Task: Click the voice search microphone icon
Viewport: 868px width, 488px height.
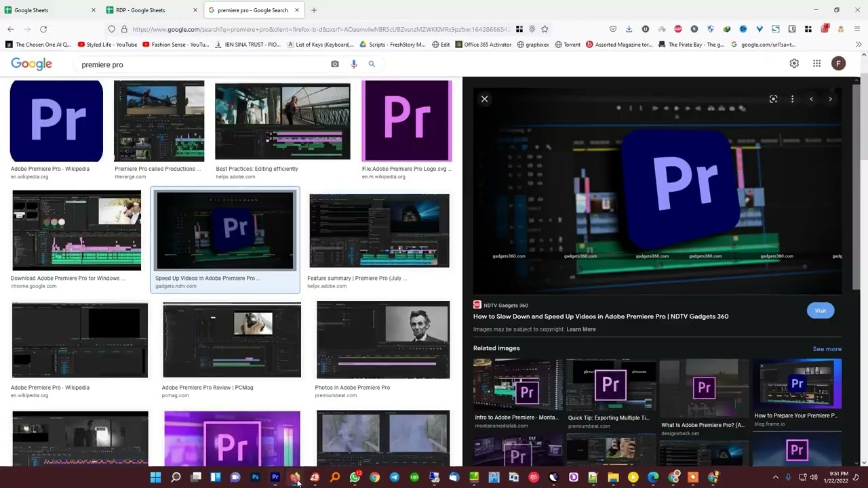Action: [x=353, y=64]
